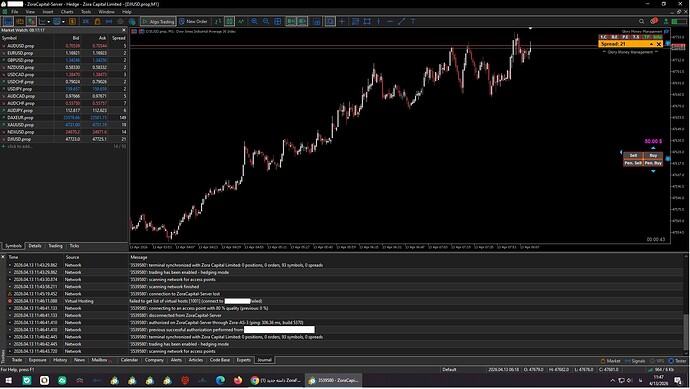Open the Help menu
Screen dimensions: 690x389
(127, 12)
